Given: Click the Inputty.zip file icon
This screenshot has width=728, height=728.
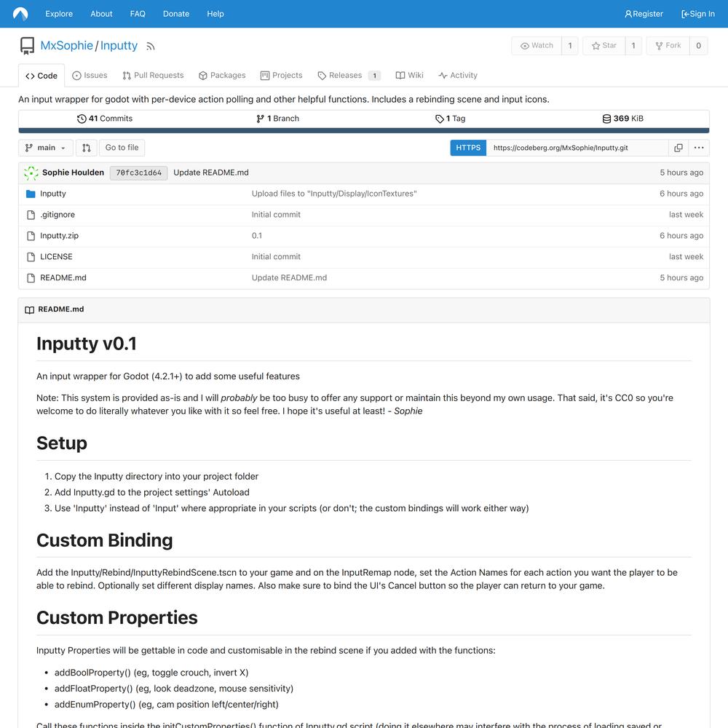Looking at the screenshot, I should click(31, 236).
